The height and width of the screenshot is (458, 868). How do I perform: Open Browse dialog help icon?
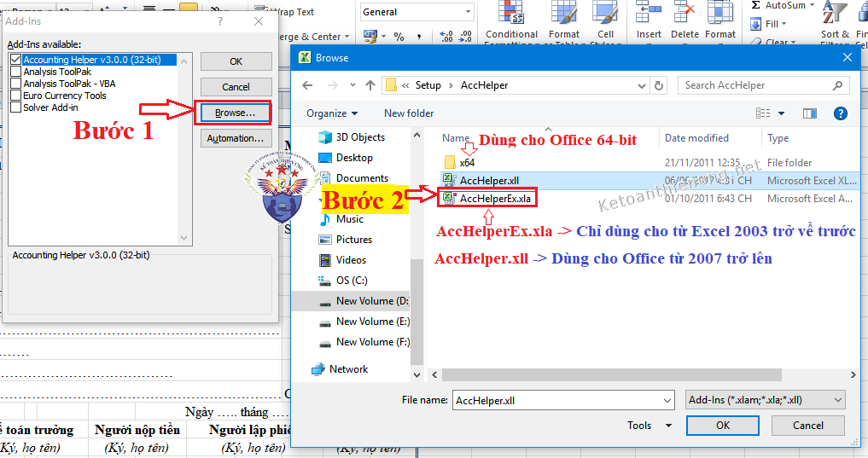point(841,113)
